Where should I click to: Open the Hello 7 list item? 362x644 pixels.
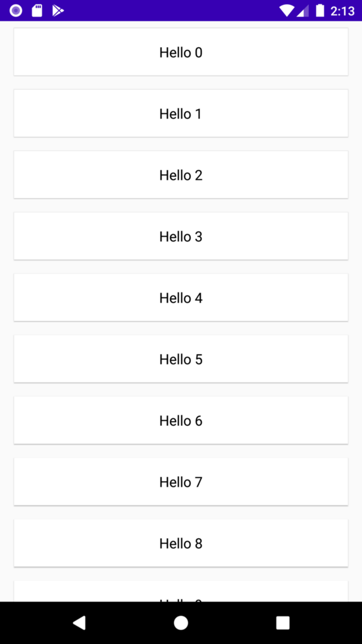[x=181, y=482]
